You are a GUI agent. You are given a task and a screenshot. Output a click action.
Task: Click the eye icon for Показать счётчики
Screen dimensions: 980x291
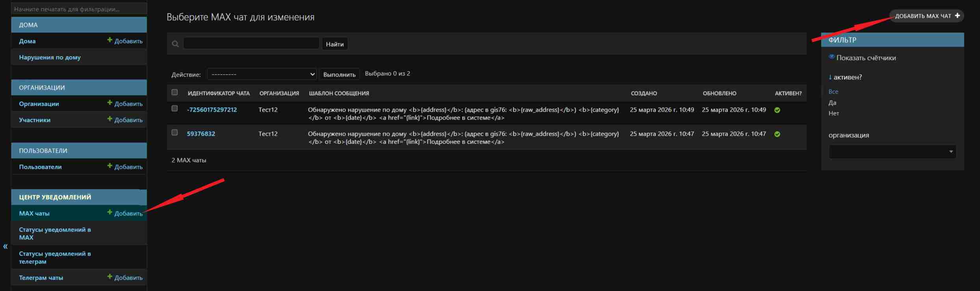832,57
